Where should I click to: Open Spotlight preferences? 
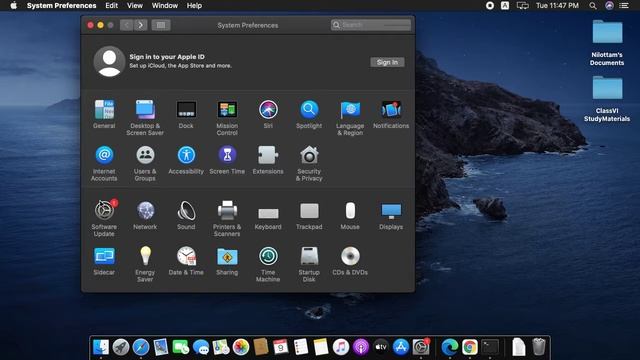coord(309,114)
